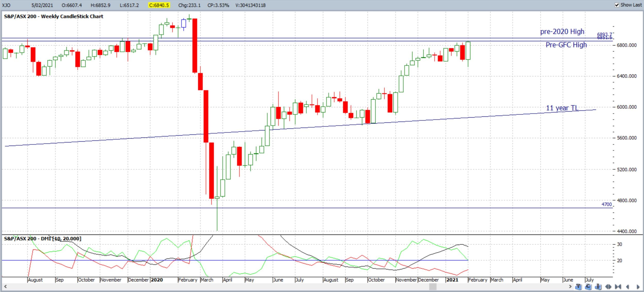Screen dimensions: 644x292
Task: Click the 4800.000 price axis label
Action: pyautogui.click(x=626, y=200)
